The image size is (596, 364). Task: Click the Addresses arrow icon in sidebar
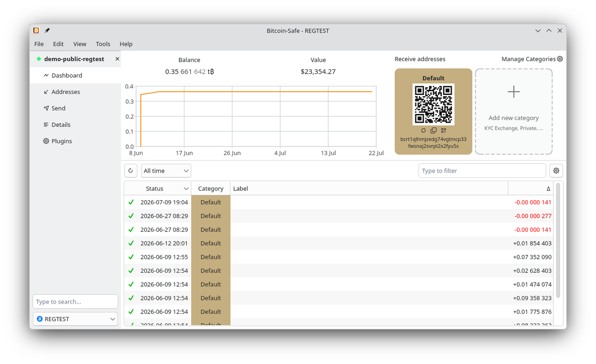click(x=46, y=92)
